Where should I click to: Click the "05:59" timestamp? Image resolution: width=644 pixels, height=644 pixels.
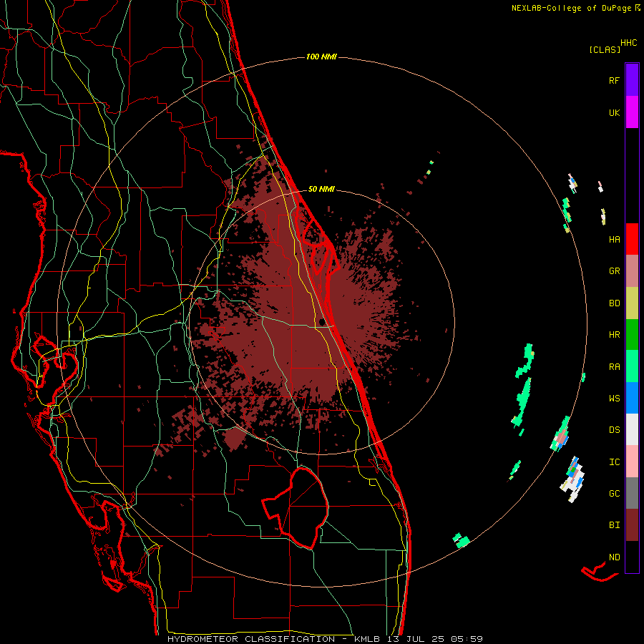467,639
